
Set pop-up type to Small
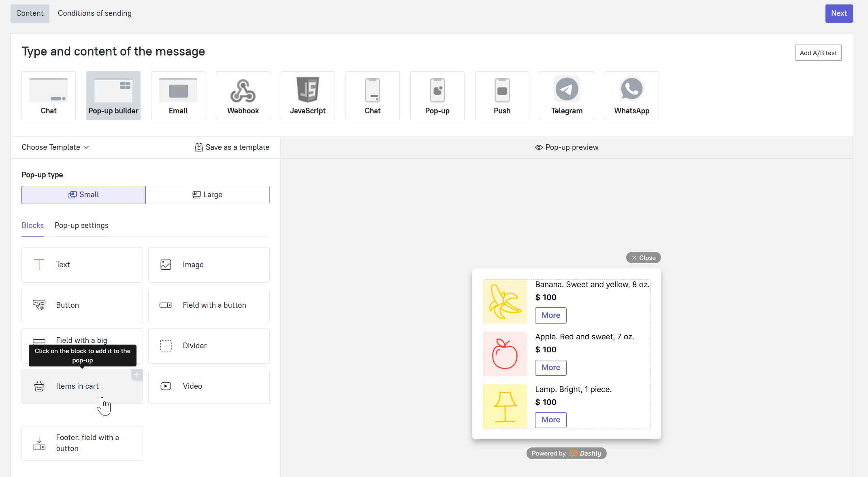point(83,195)
